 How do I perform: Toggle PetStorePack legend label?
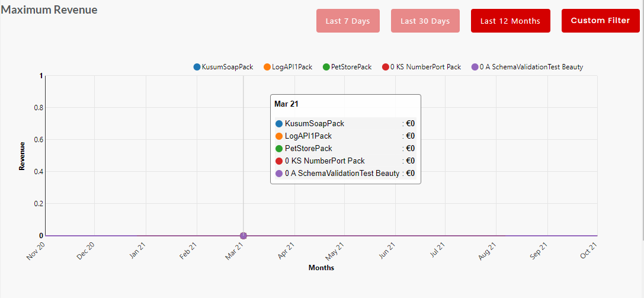coord(351,67)
